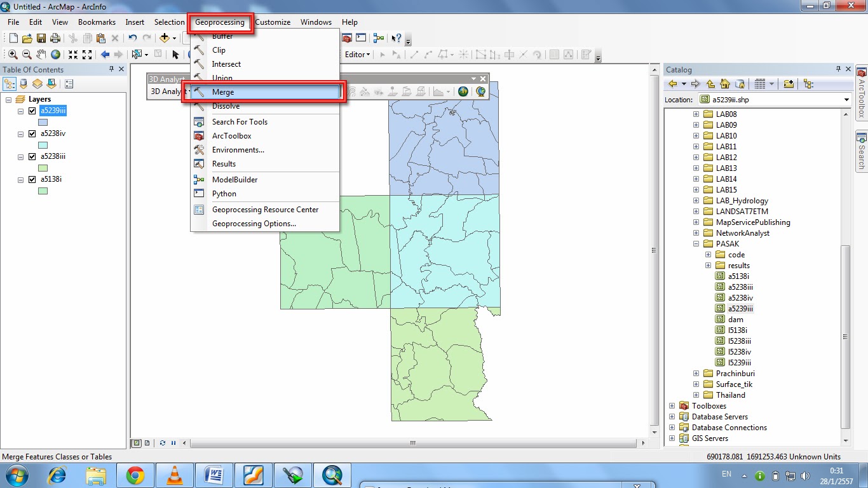Open the Geoprocessing menu
The height and width of the screenshot is (488, 868).
220,22
